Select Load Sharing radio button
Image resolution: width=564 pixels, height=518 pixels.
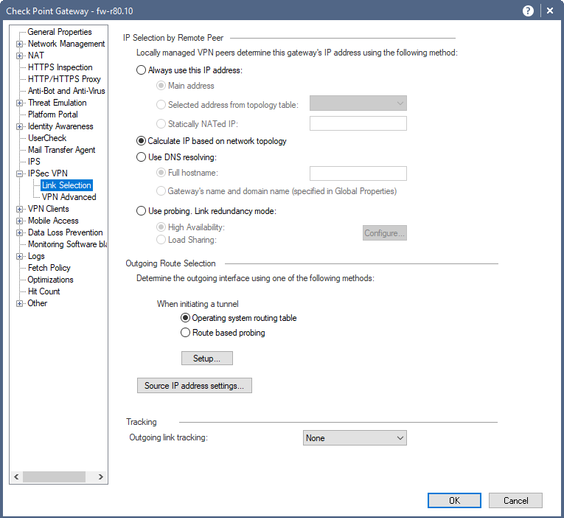pyautogui.click(x=161, y=240)
